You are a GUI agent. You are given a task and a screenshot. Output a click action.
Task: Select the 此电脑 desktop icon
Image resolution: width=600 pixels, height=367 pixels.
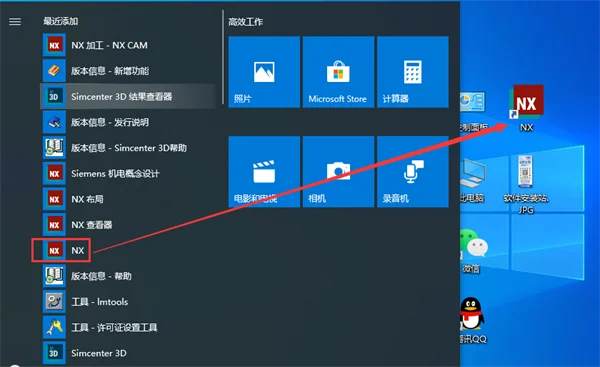473,180
